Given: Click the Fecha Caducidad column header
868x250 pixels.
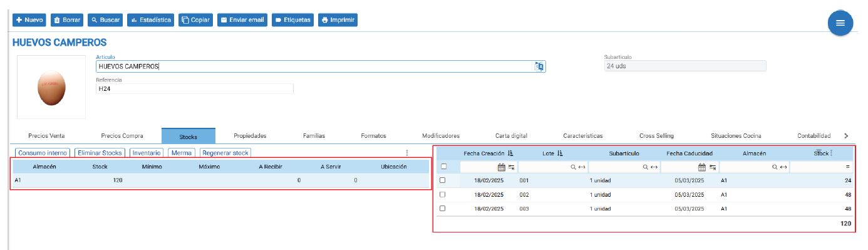Looking at the screenshot, I should pos(690,154).
